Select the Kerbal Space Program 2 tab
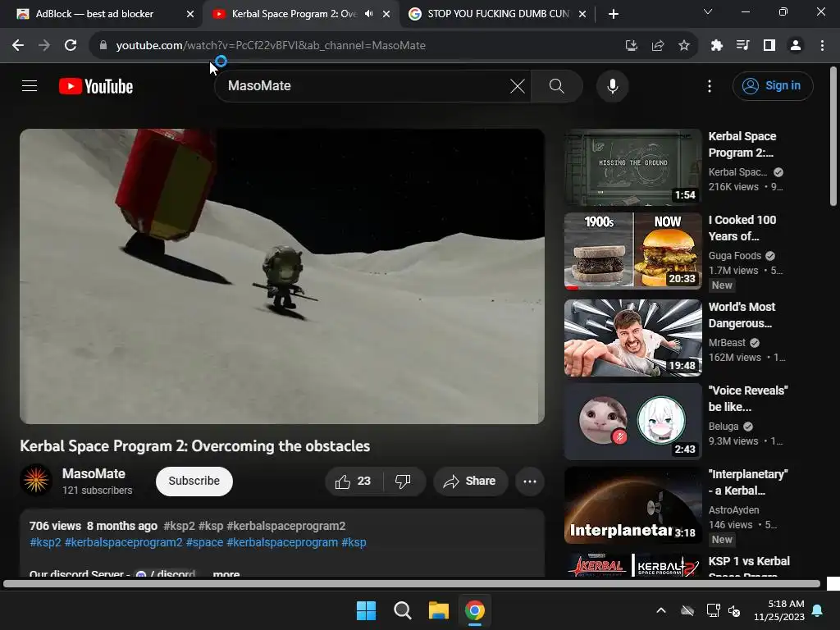 (293, 14)
